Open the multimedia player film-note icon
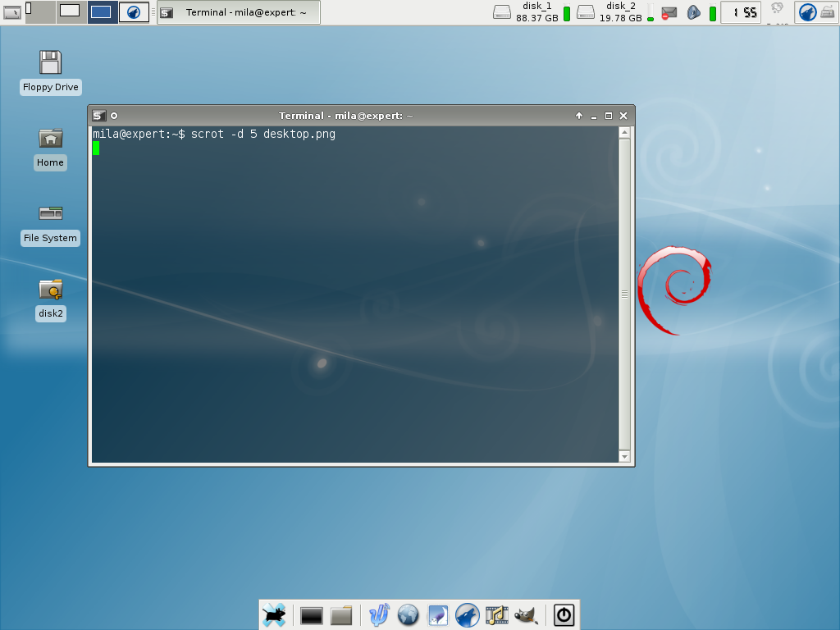Image resolution: width=840 pixels, height=630 pixels. coord(496,615)
